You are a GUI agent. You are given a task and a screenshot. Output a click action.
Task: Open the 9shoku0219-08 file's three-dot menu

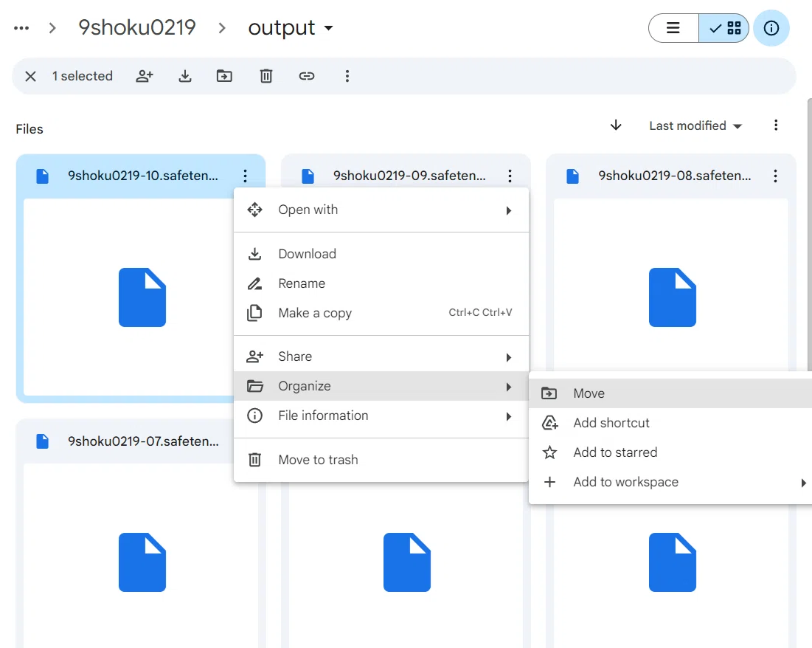pos(775,176)
